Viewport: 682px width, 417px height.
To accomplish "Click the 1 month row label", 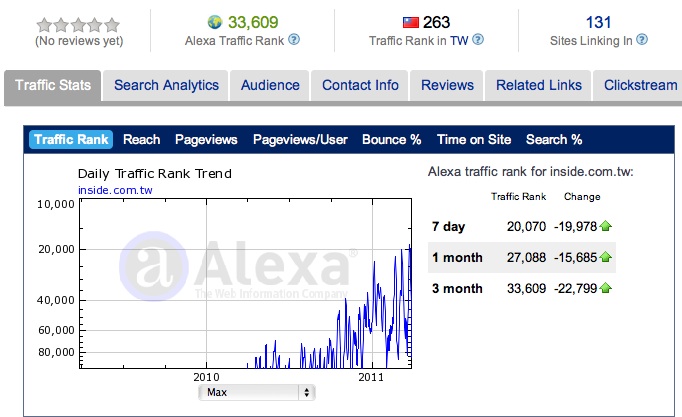I will (457, 257).
